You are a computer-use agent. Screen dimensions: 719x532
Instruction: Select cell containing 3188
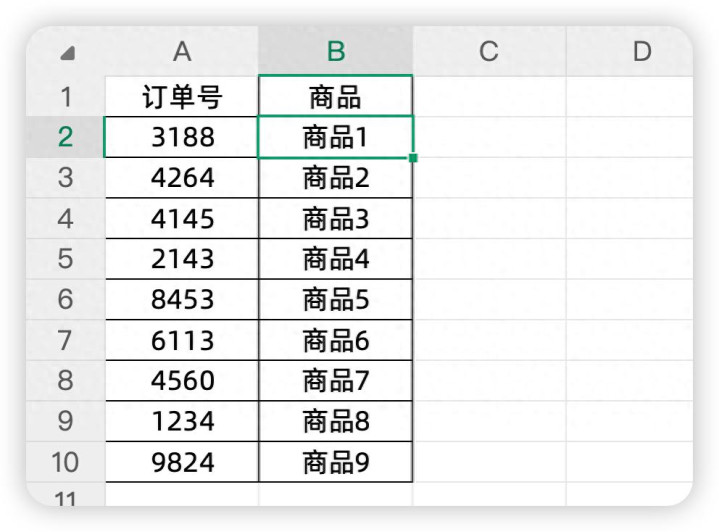(x=182, y=137)
